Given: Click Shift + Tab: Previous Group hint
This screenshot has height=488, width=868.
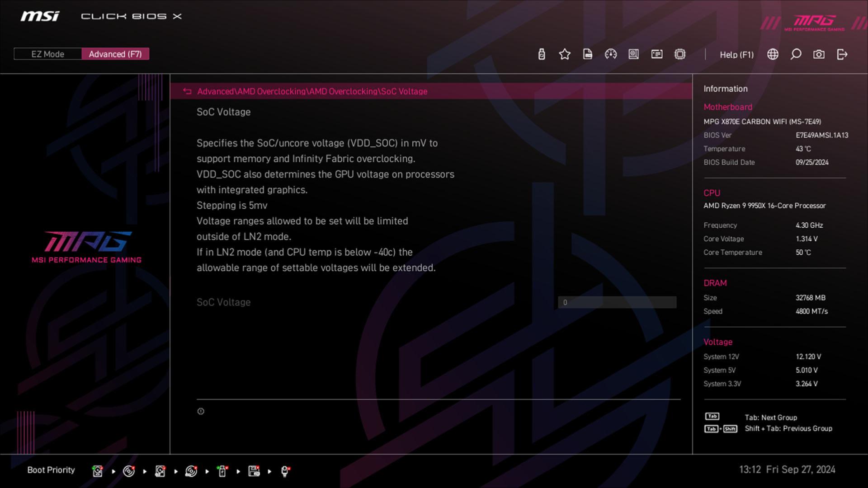Looking at the screenshot, I should coord(788,428).
